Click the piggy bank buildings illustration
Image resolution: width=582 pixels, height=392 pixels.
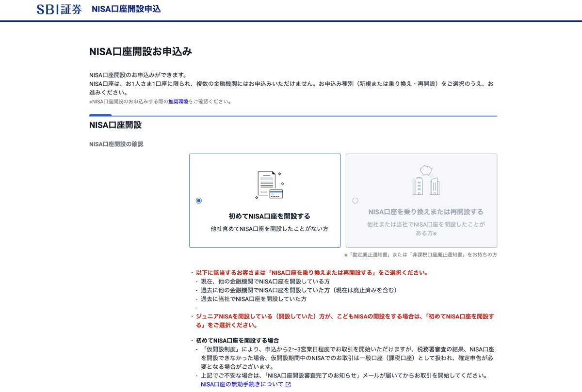click(426, 180)
